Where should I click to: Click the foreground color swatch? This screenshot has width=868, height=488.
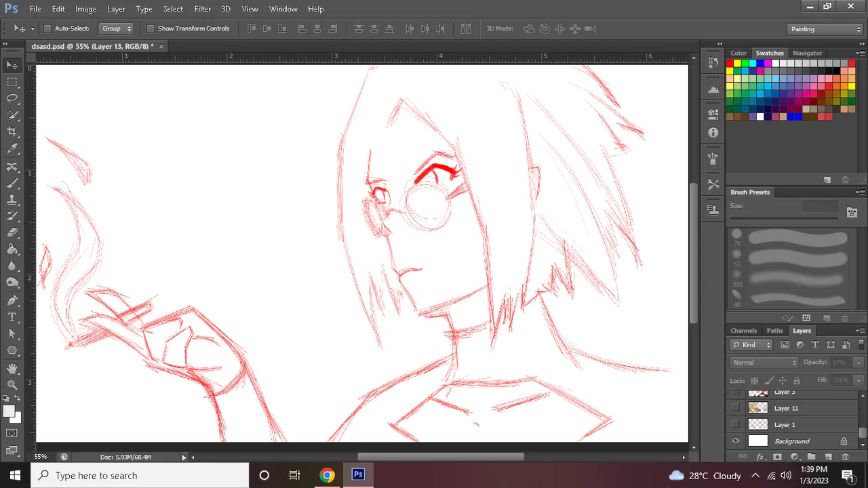click(x=9, y=411)
